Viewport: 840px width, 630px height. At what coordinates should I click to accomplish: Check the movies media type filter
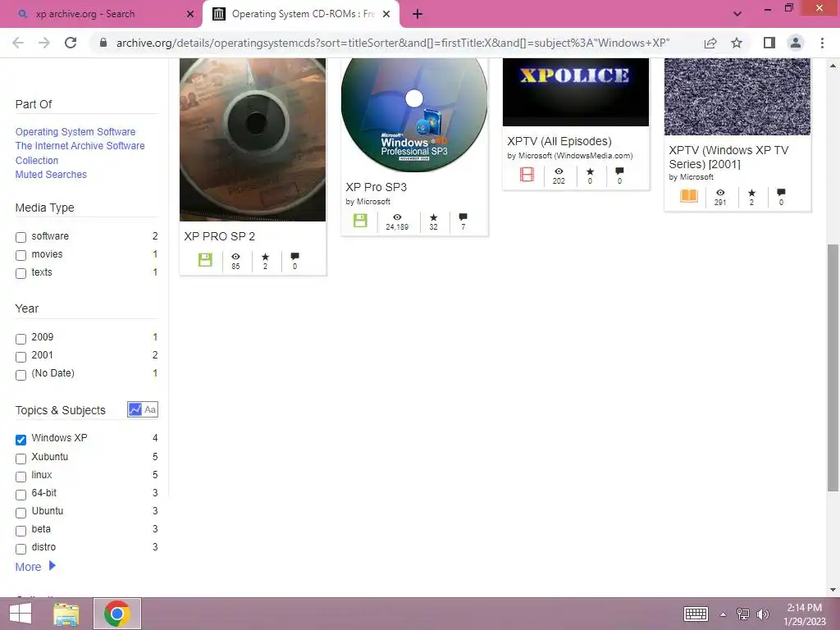(x=21, y=255)
